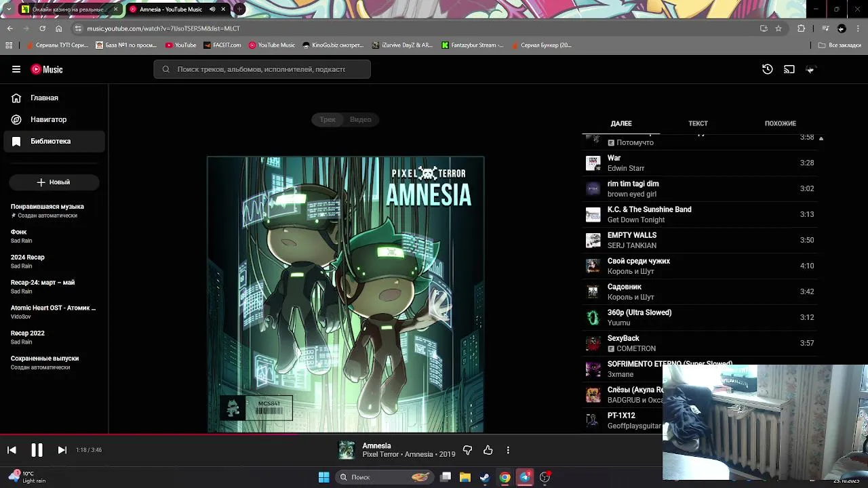The image size is (868, 488).
Task: Reload the page in browser toolbar
Action: [x=42, y=28]
